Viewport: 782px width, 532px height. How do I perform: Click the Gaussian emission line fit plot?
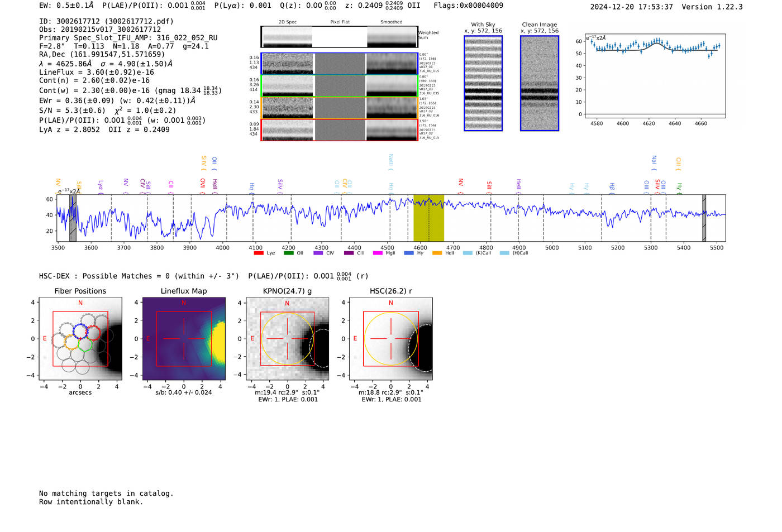click(655, 75)
